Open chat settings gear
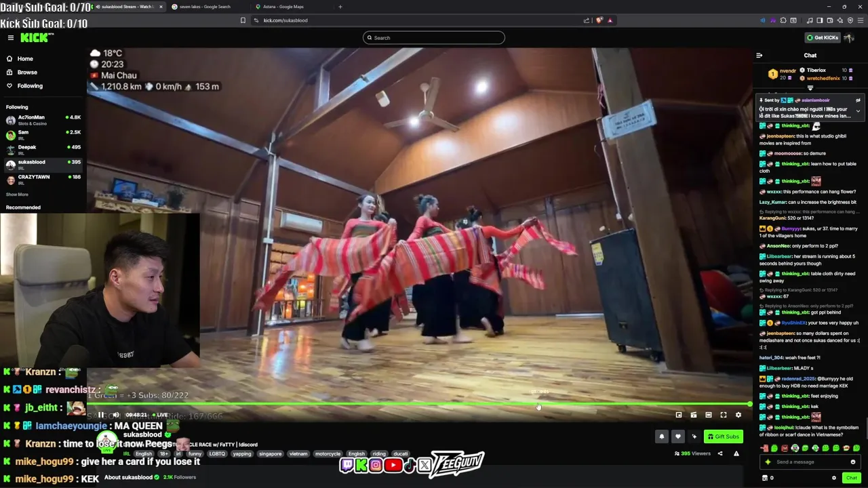 [x=834, y=478]
